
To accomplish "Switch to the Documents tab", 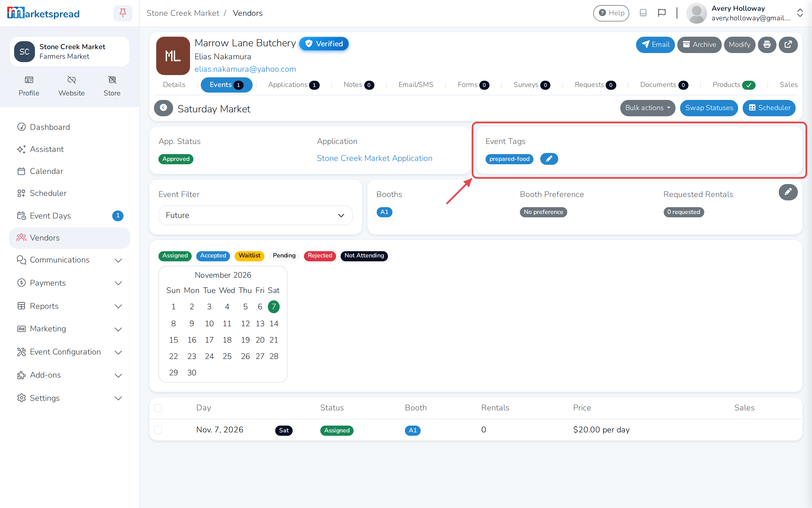I will point(664,85).
